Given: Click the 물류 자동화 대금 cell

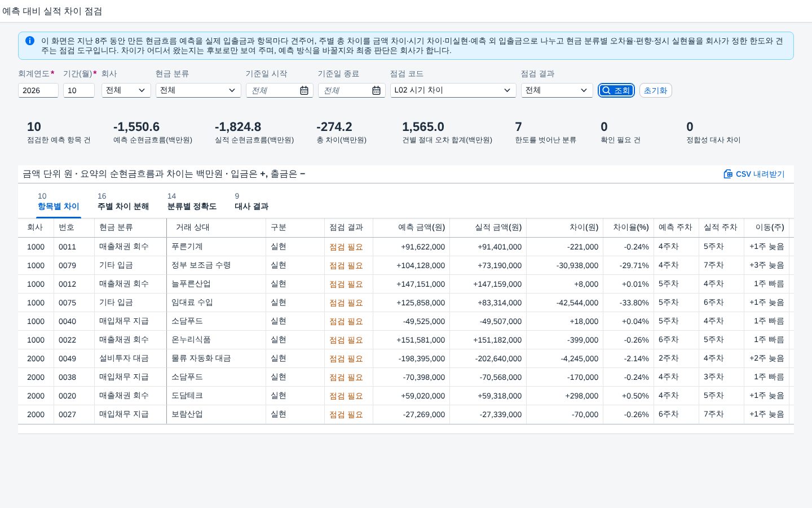Looking at the screenshot, I should 217,358.
